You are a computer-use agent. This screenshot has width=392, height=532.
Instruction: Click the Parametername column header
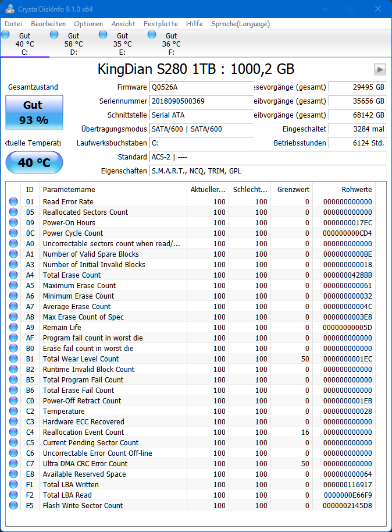[x=113, y=189]
